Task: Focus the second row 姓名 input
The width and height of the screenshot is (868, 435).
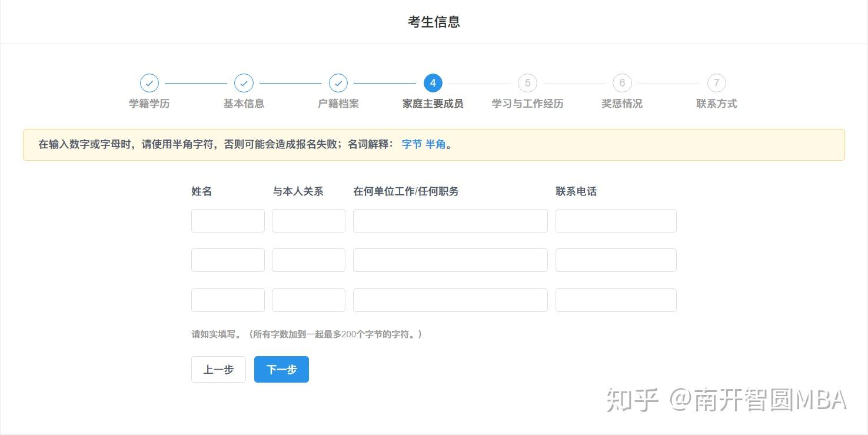Action: pos(228,260)
